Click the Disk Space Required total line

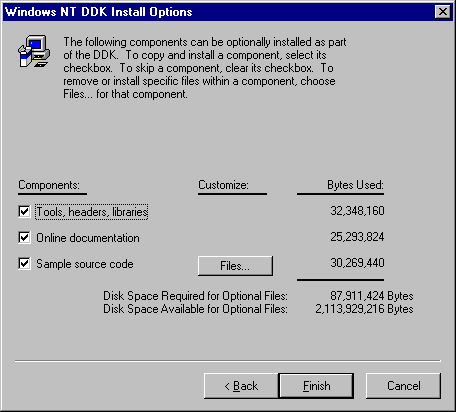(x=258, y=296)
